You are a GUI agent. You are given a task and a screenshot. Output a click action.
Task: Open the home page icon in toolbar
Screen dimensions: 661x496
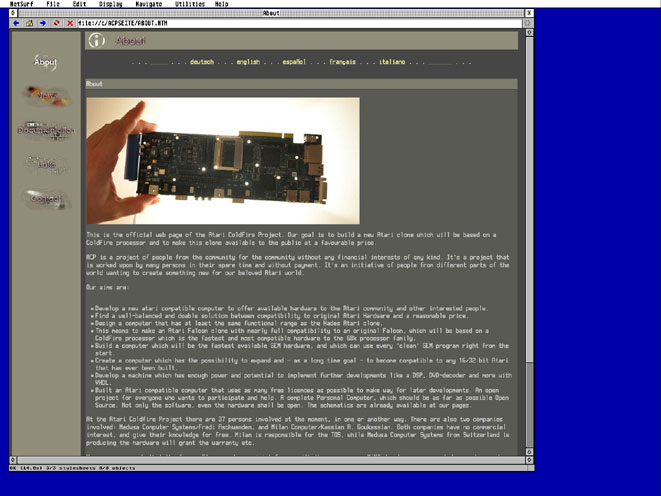[x=30, y=23]
